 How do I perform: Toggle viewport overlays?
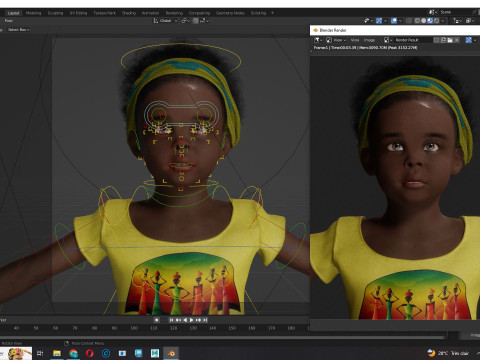pyautogui.click(x=394, y=21)
